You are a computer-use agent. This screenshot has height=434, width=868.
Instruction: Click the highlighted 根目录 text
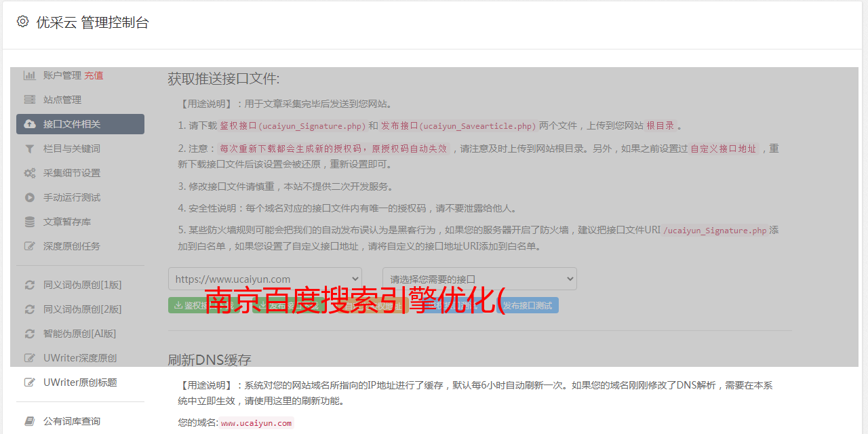pos(660,126)
